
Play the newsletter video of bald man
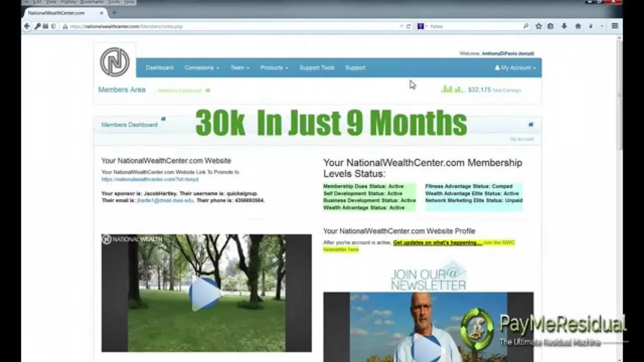(428, 347)
